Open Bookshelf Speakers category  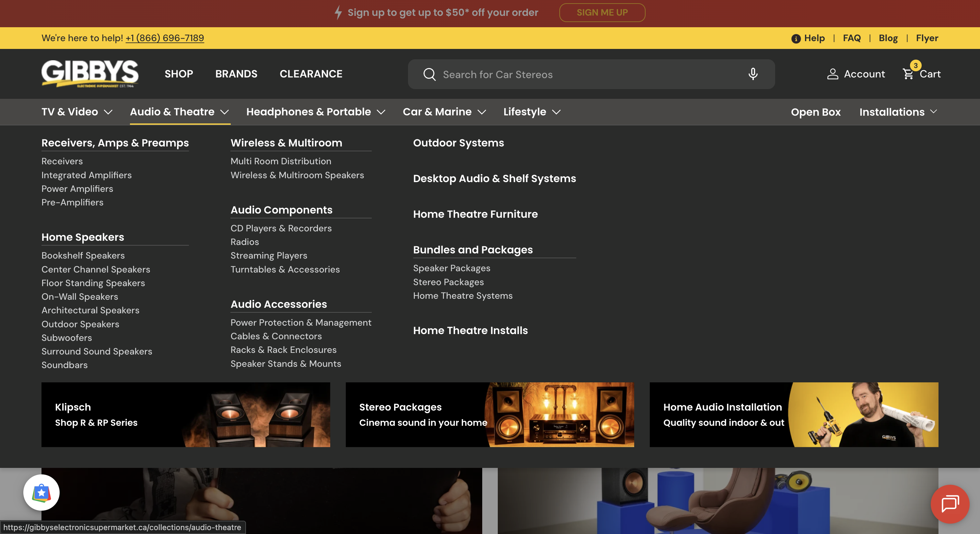83,256
